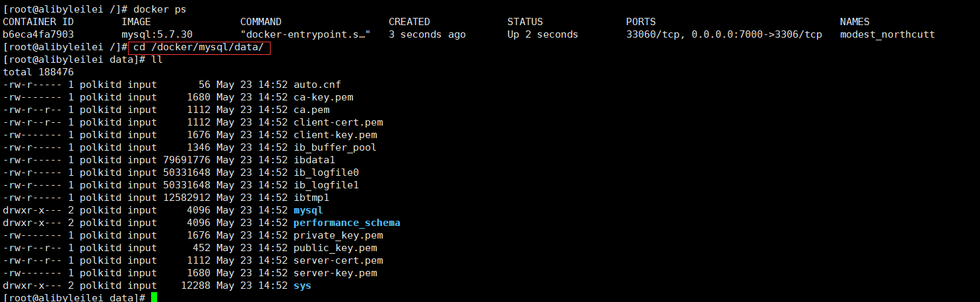Viewport: 980px width, 302px height.
Task: Click container ID b6eca4fa7903
Action: pyautogui.click(x=38, y=34)
